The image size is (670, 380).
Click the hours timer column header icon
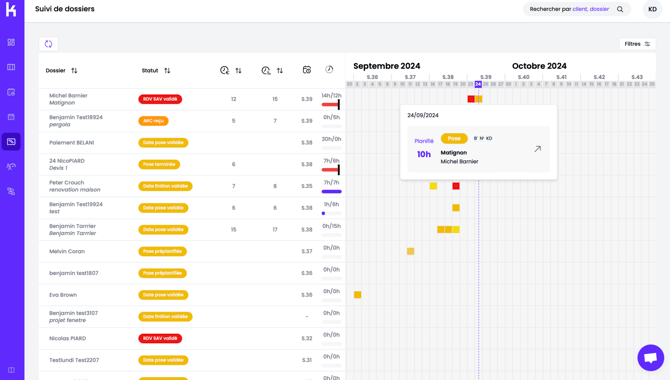[x=329, y=69]
